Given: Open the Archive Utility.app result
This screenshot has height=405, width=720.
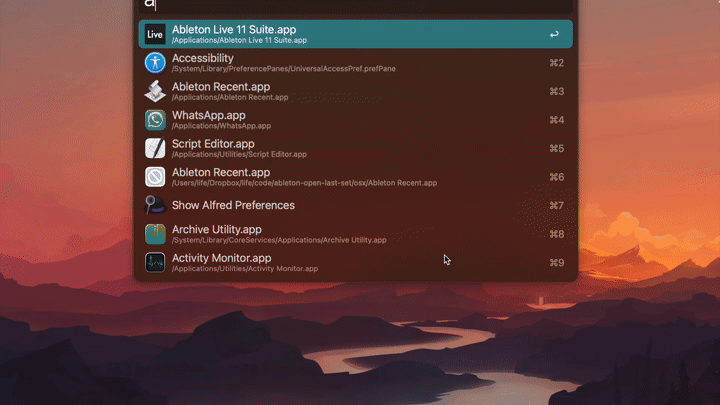Looking at the screenshot, I should 356,234.
